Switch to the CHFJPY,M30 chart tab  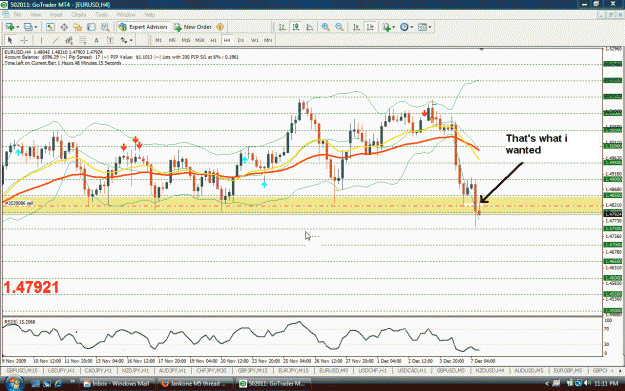[212, 371]
